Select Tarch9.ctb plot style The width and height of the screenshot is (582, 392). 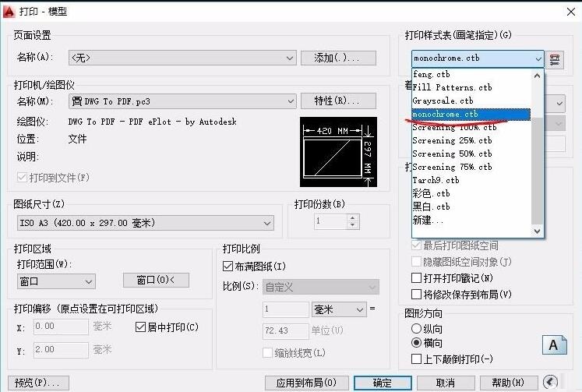point(471,180)
